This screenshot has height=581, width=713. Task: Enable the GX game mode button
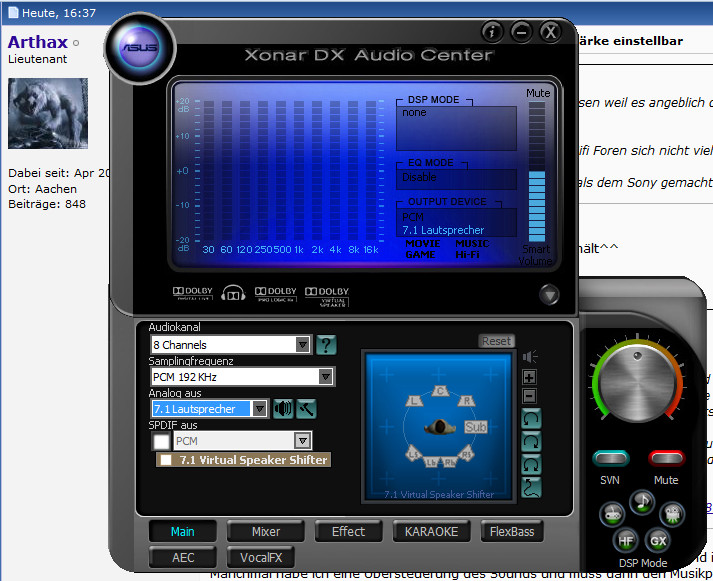pos(658,540)
